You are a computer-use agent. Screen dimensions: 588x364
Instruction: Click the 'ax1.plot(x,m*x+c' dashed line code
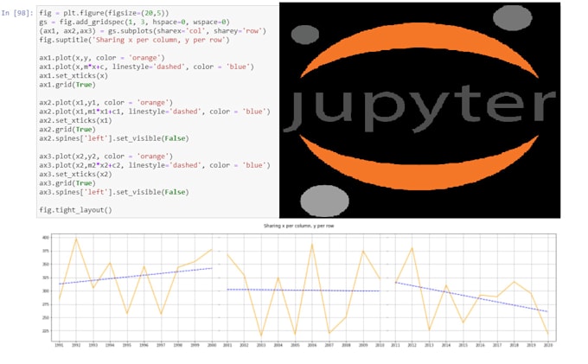tap(146, 67)
